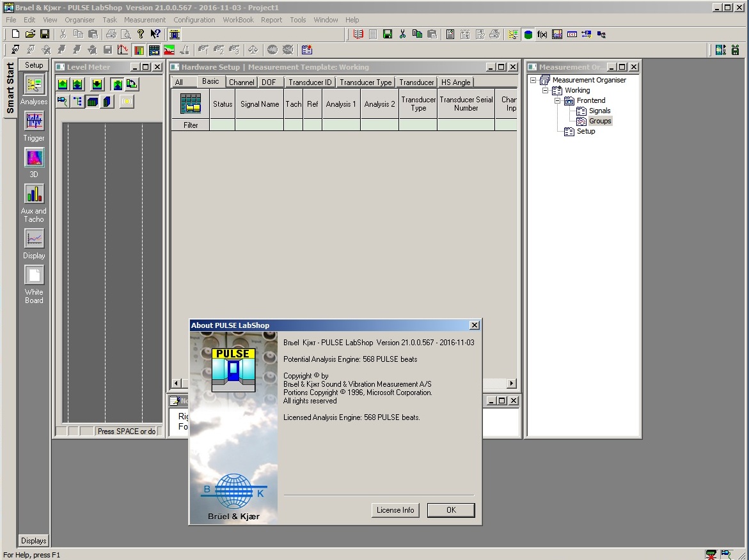This screenshot has height=560, width=749.
Task: Select the Analyses icon in Smart Start bar
Action: click(x=34, y=85)
